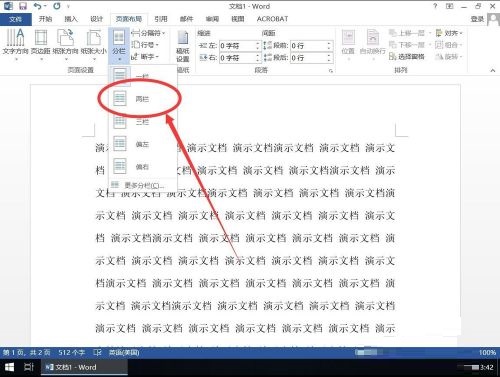The height and width of the screenshot is (377, 500).
Task: Click the 100% zoom level
Action: (487, 352)
